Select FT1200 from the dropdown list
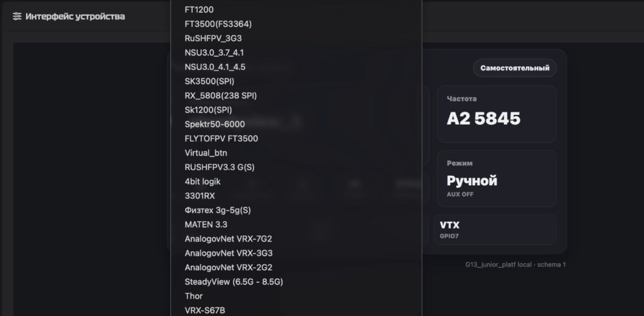 pos(296,10)
